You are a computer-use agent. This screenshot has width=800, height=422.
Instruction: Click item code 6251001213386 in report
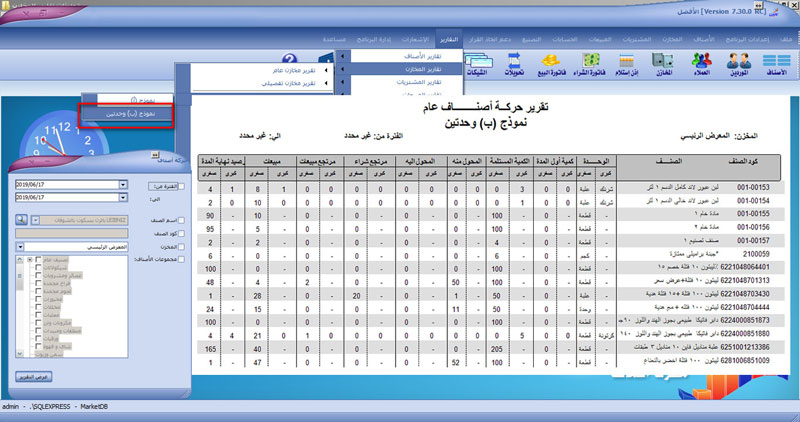pyautogui.click(x=745, y=347)
